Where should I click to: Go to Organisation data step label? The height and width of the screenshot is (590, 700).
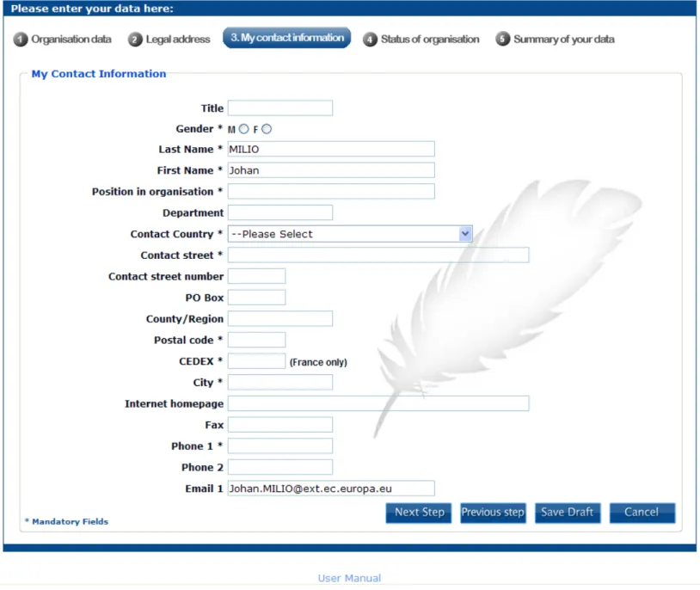point(71,40)
